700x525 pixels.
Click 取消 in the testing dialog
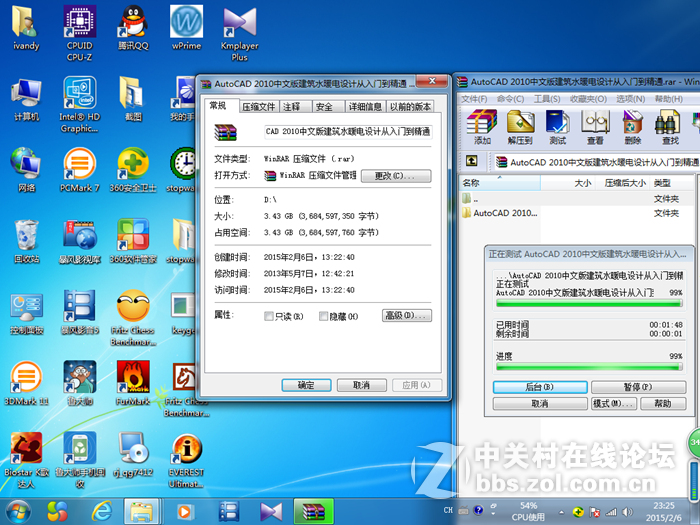pos(540,404)
